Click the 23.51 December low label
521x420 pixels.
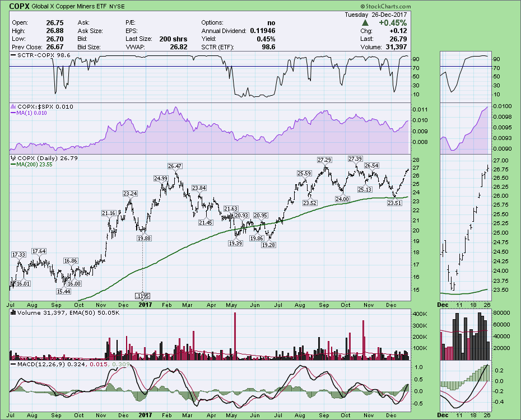(394, 203)
